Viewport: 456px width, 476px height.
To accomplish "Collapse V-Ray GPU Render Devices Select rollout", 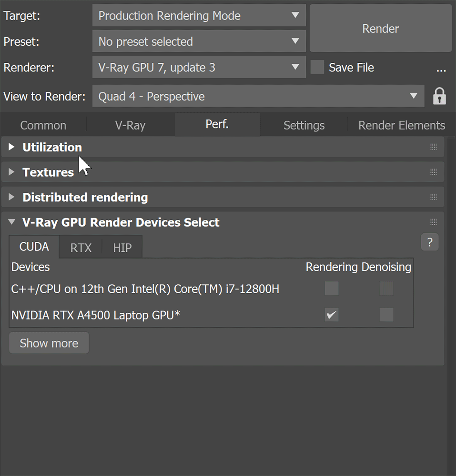I will tap(11, 222).
